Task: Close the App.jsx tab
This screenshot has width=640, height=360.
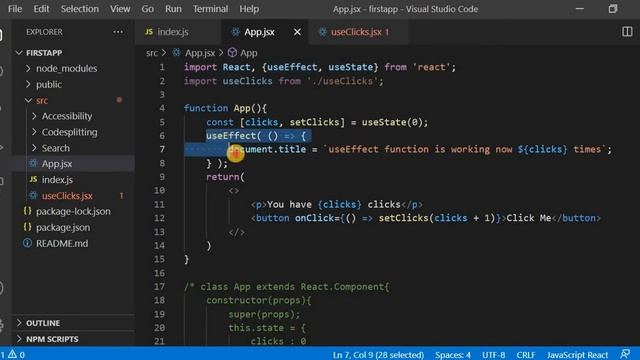Action: (x=297, y=32)
